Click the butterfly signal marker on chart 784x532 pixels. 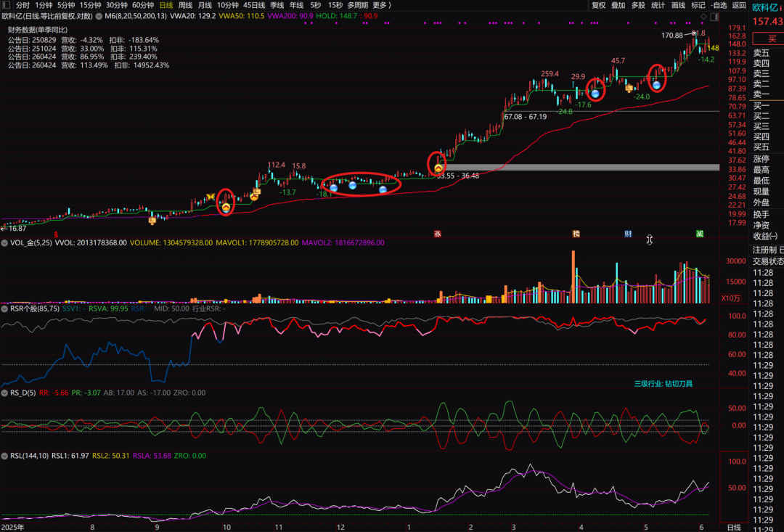pos(211,197)
